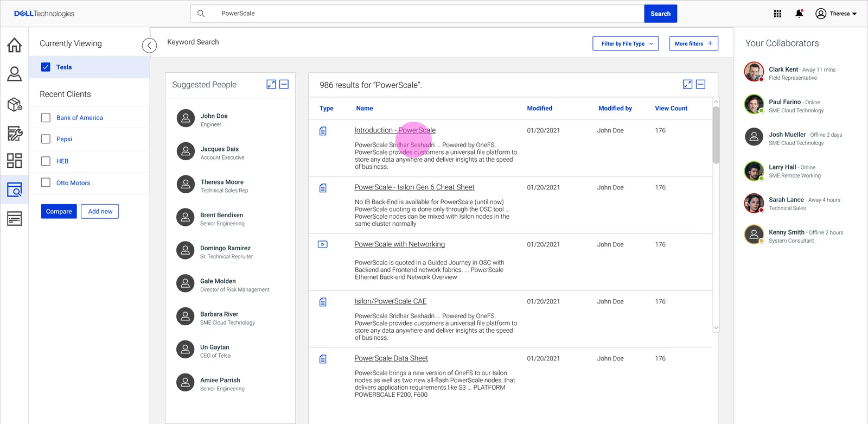The height and width of the screenshot is (424, 868).
Task: Minimize the search results panel
Action: [700, 84]
